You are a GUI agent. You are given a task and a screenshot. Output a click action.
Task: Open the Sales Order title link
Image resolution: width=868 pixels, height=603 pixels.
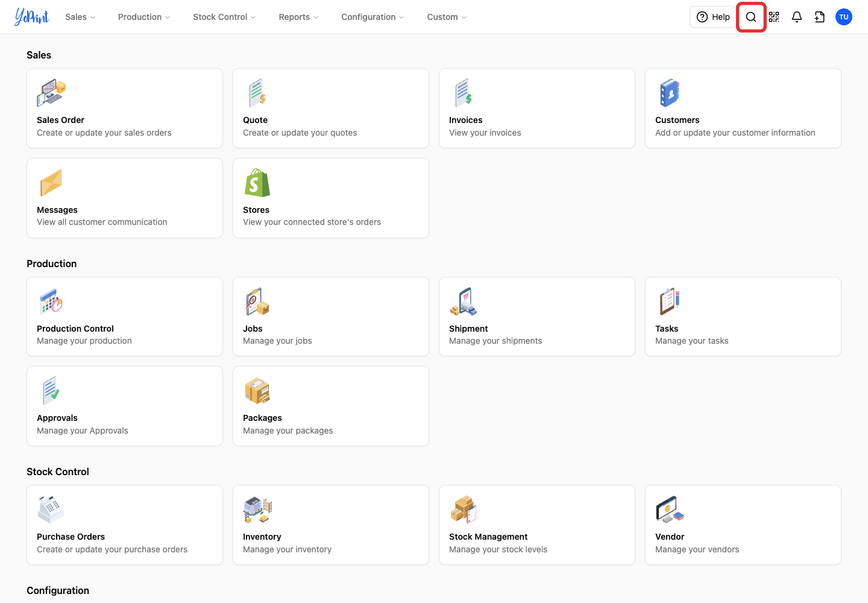(60, 120)
